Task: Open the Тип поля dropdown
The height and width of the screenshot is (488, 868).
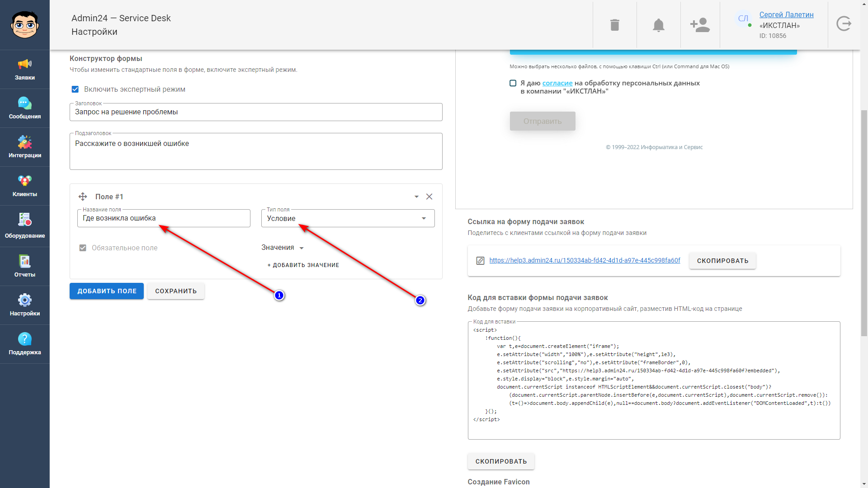Action: [x=348, y=218]
